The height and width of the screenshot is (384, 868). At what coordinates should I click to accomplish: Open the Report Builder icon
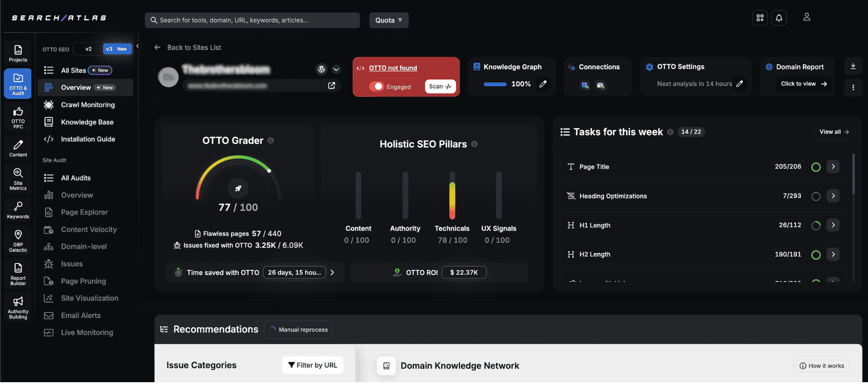pos(18,274)
